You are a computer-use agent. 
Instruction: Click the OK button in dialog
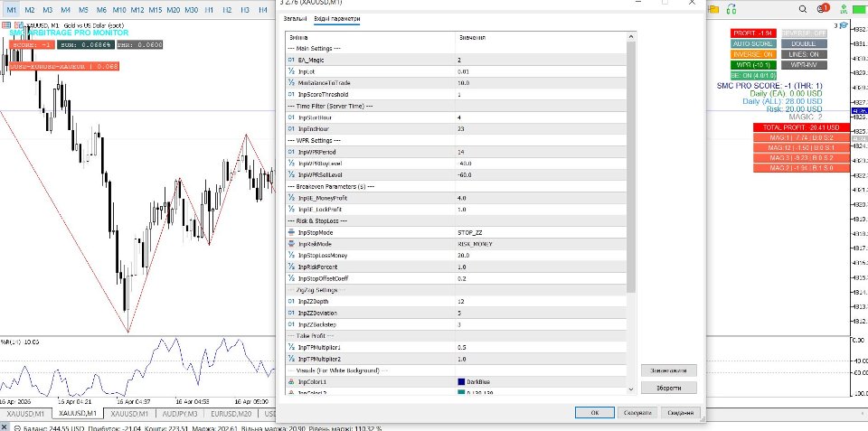595,413
